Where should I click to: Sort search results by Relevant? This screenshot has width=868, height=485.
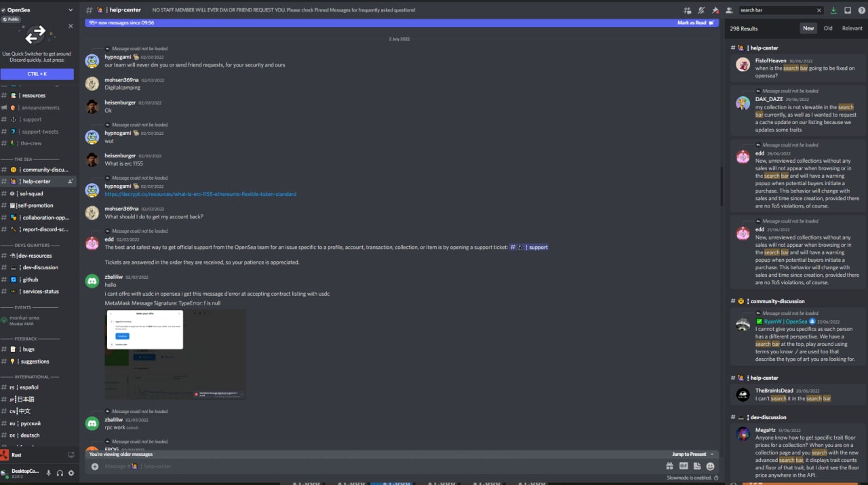852,28
